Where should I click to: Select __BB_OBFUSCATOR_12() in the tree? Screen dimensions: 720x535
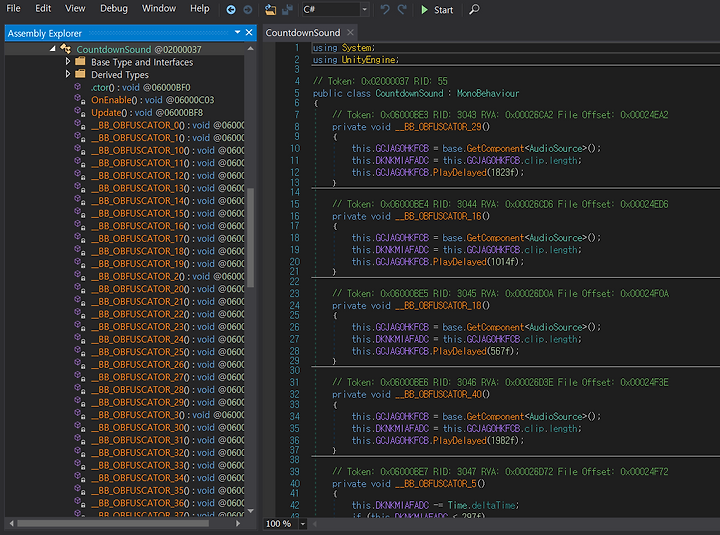(x=167, y=176)
